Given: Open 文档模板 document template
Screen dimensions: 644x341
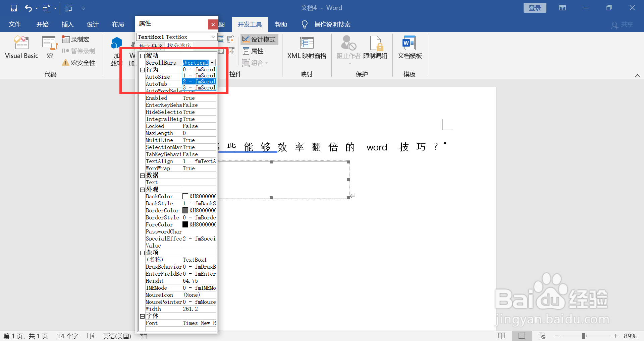Looking at the screenshot, I should click(x=410, y=48).
